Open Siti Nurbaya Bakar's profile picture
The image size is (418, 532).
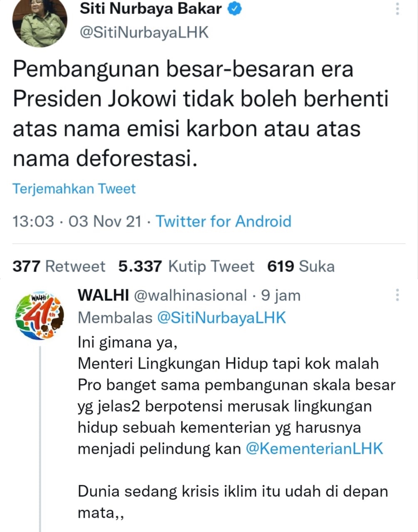(x=40, y=22)
